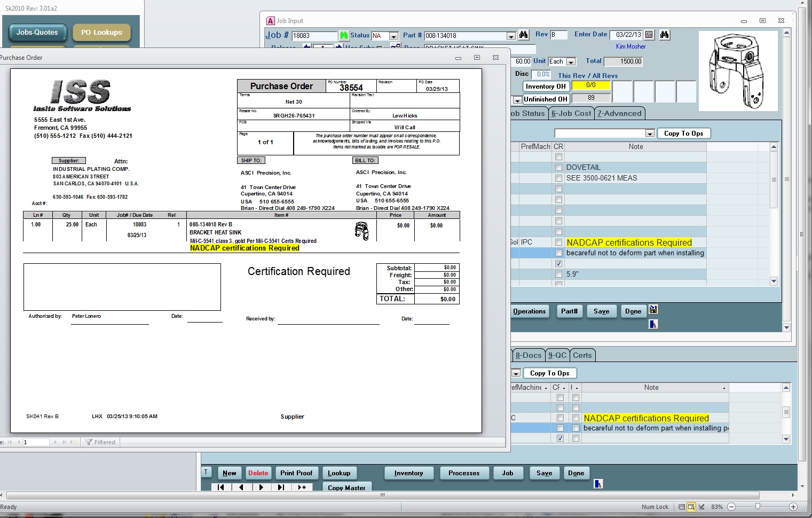Screen dimensions: 812x518
Task: Open the Status dropdown showing NA
Action: [x=394, y=36]
